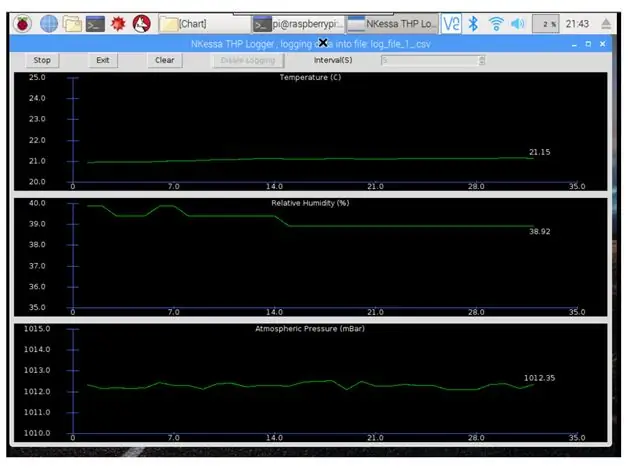
Task: Click the 38.92 humidity reading
Action: coord(539,231)
